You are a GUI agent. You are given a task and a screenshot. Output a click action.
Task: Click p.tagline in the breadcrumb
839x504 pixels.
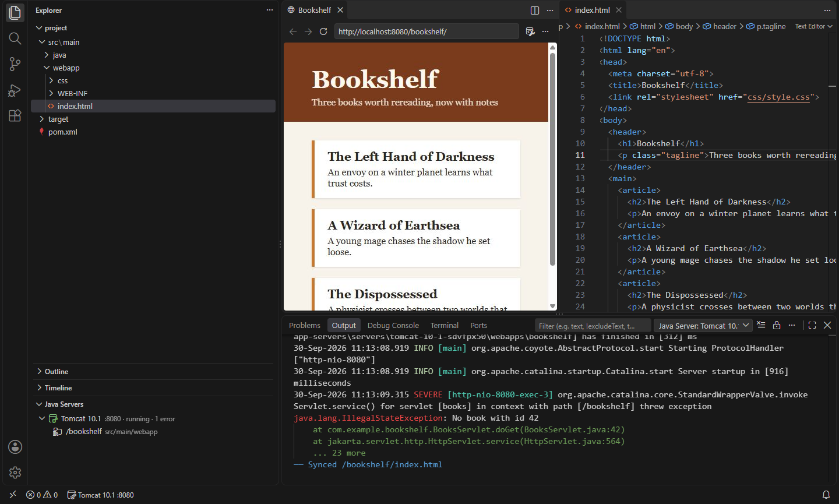(766, 26)
